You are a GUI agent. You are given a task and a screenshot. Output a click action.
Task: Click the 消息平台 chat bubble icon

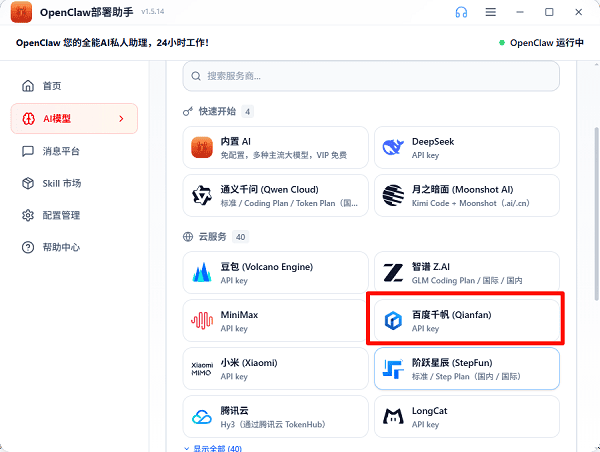tap(28, 151)
